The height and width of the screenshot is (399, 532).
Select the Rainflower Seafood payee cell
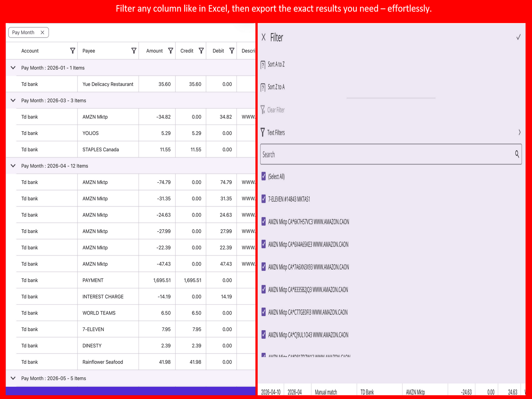108,362
